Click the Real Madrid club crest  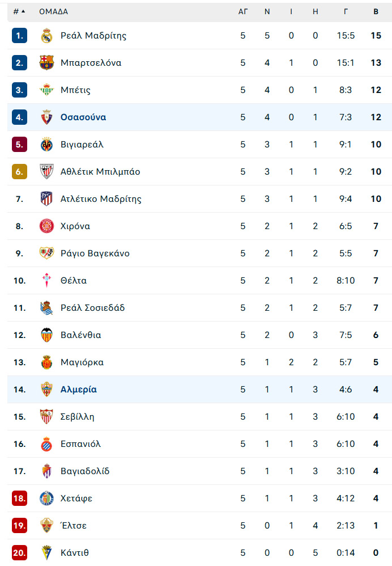(x=46, y=36)
